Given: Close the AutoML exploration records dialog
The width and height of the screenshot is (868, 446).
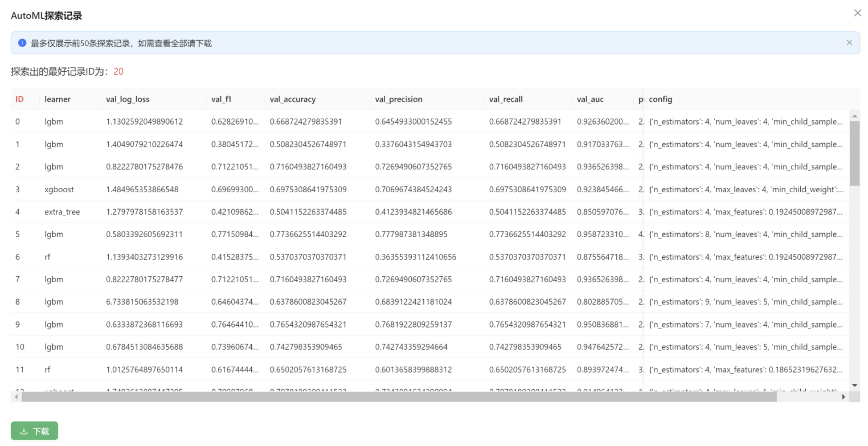Looking at the screenshot, I should pos(857,13).
